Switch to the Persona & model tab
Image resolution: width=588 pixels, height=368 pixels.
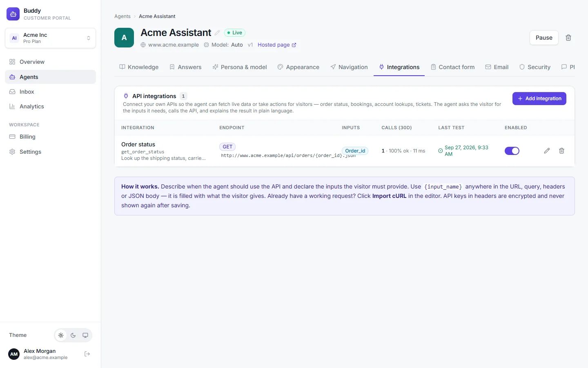[240, 67]
